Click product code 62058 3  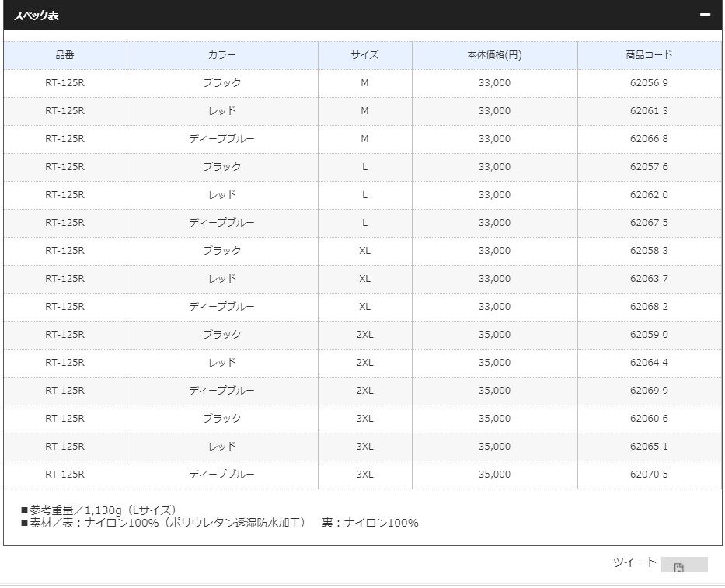click(x=649, y=251)
